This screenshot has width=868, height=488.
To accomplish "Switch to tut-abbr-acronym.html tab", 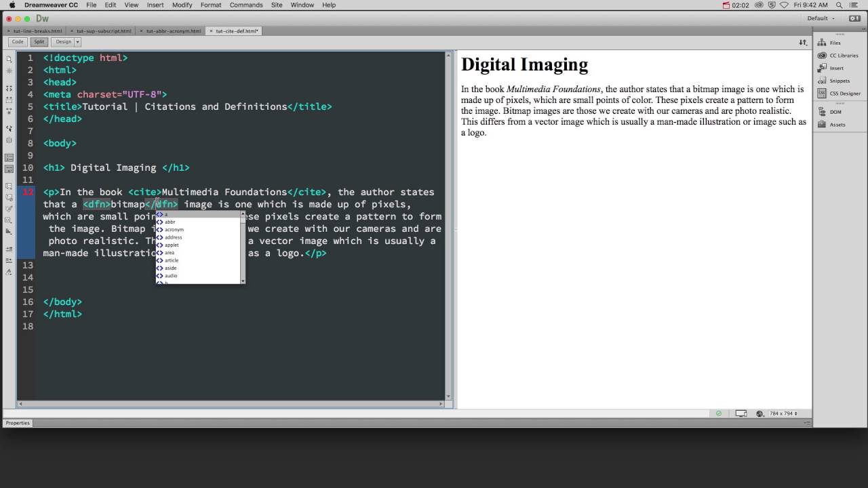I will pyautogui.click(x=173, y=30).
